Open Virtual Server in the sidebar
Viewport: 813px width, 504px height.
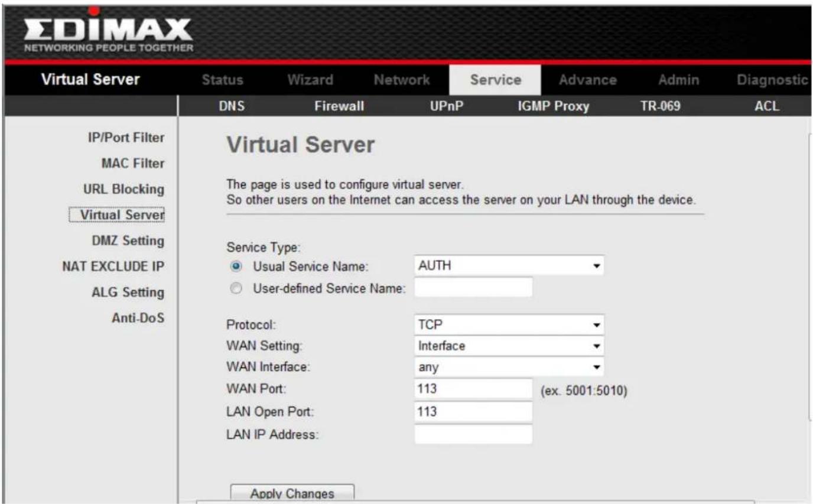(x=118, y=215)
